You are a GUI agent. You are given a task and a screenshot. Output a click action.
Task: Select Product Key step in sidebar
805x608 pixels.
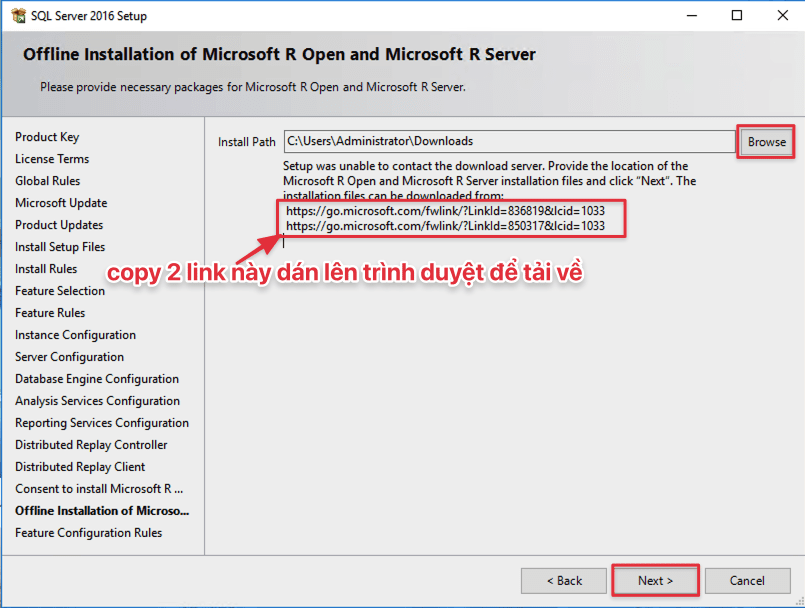click(47, 137)
